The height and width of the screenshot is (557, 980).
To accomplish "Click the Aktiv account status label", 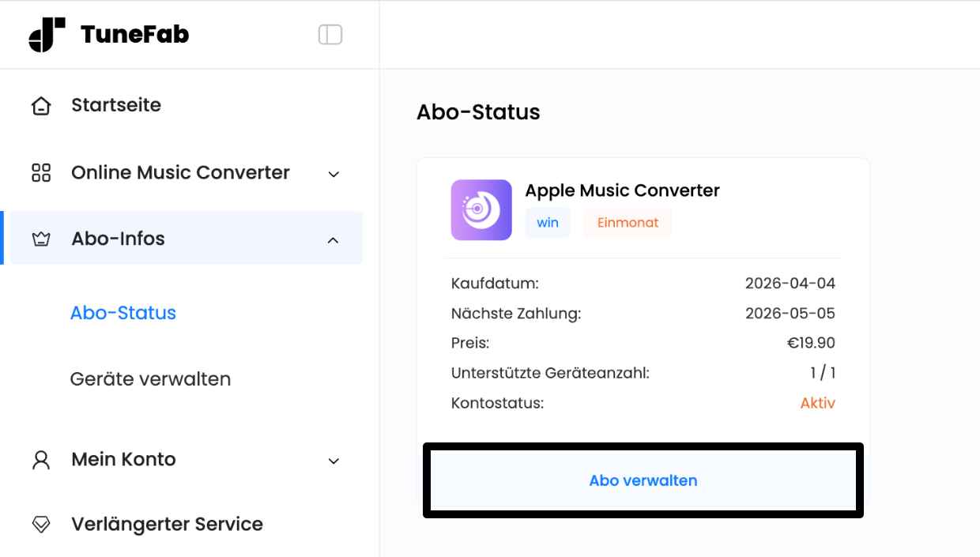I will (x=817, y=403).
